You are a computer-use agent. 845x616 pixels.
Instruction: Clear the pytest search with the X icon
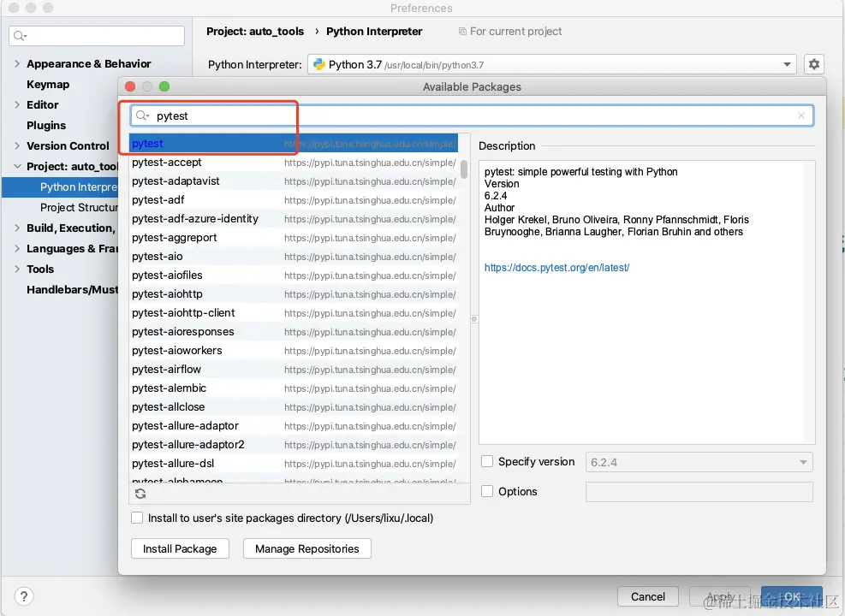[x=801, y=115]
